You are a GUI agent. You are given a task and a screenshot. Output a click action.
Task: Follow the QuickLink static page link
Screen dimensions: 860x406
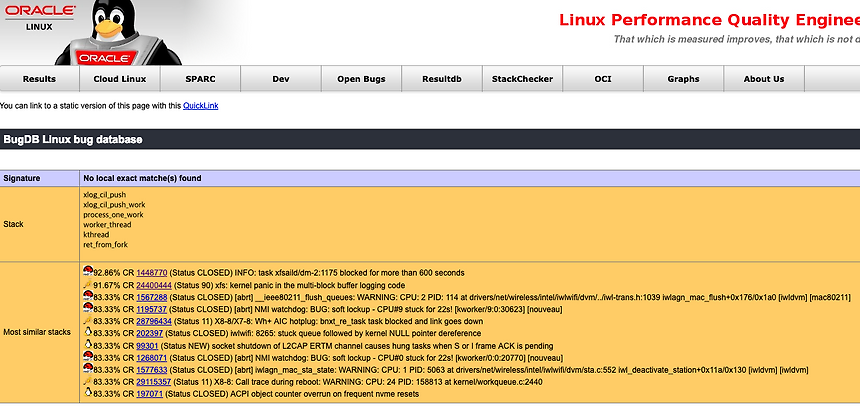201,106
